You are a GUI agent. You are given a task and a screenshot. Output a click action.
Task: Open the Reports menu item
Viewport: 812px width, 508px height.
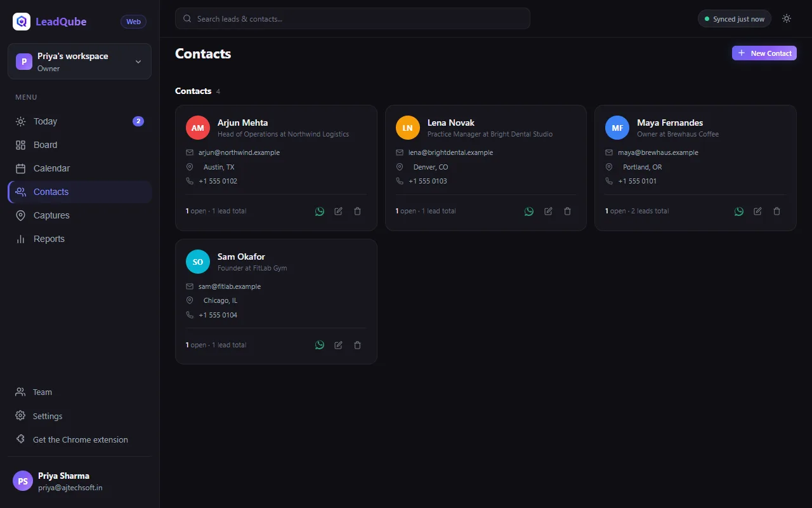tap(80, 239)
